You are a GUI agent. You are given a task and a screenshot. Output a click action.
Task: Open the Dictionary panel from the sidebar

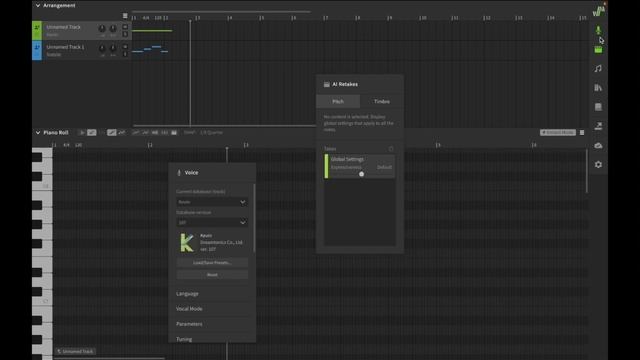[x=598, y=107]
